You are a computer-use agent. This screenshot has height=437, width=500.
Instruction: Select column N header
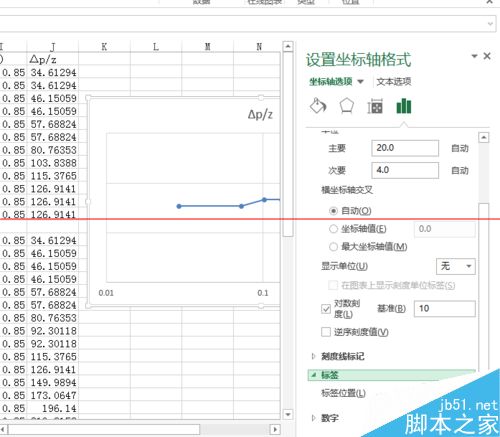point(259,47)
